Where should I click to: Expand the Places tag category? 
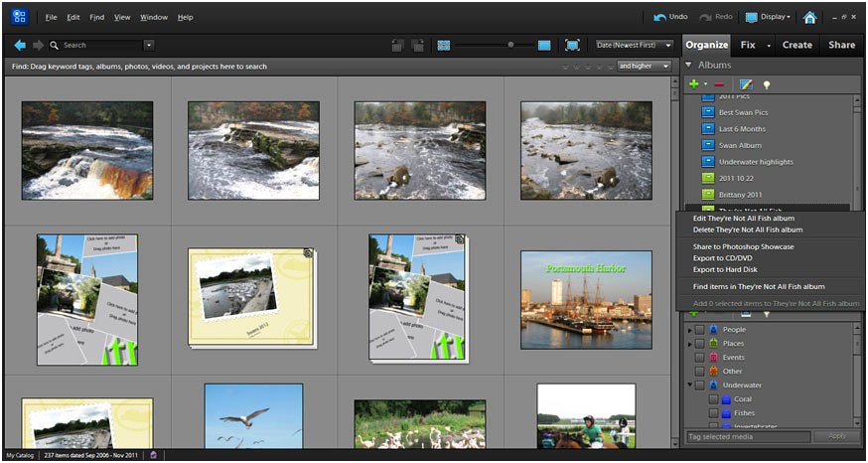point(690,344)
